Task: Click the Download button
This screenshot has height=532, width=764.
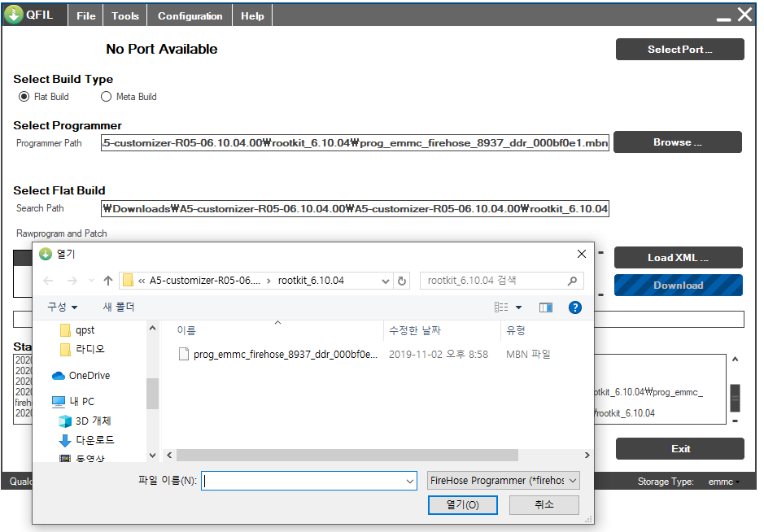Action: pos(679,286)
